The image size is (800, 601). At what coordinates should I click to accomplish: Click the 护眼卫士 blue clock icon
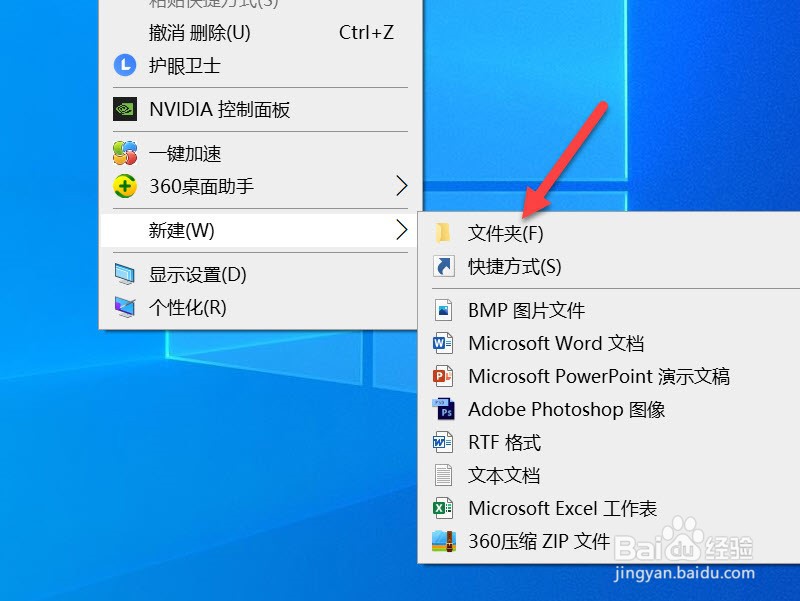point(125,65)
